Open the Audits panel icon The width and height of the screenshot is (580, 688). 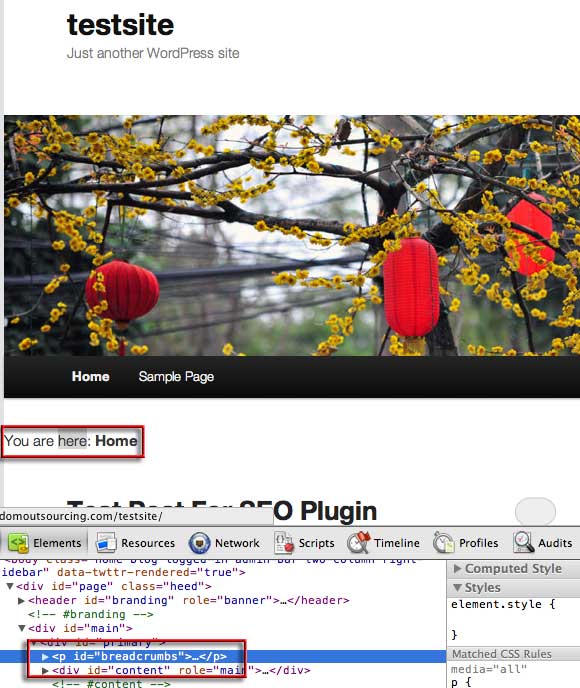523,543
